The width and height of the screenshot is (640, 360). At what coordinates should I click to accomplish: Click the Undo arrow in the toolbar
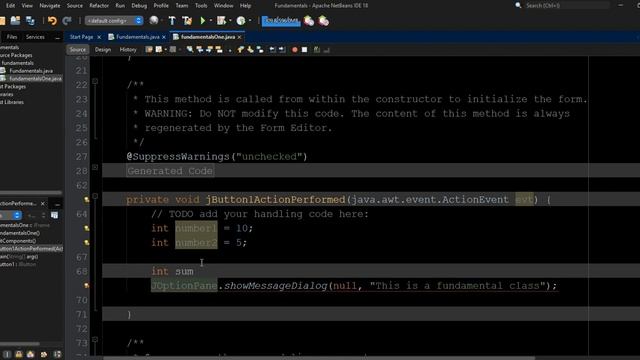click(52, 20)
